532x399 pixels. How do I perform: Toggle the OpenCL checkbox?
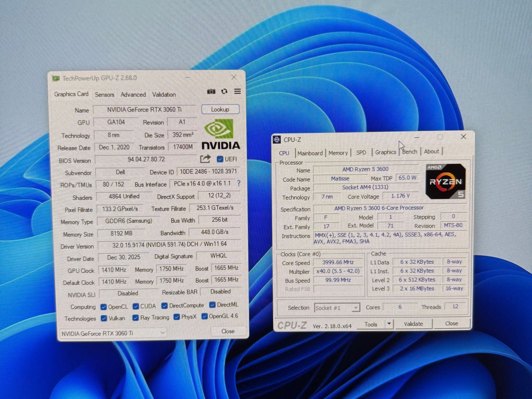click(103, 307)
